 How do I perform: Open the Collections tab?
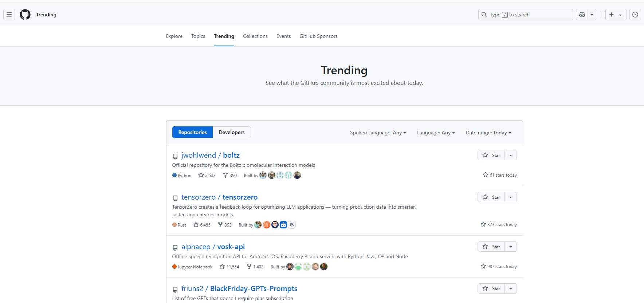coord(255,36)
